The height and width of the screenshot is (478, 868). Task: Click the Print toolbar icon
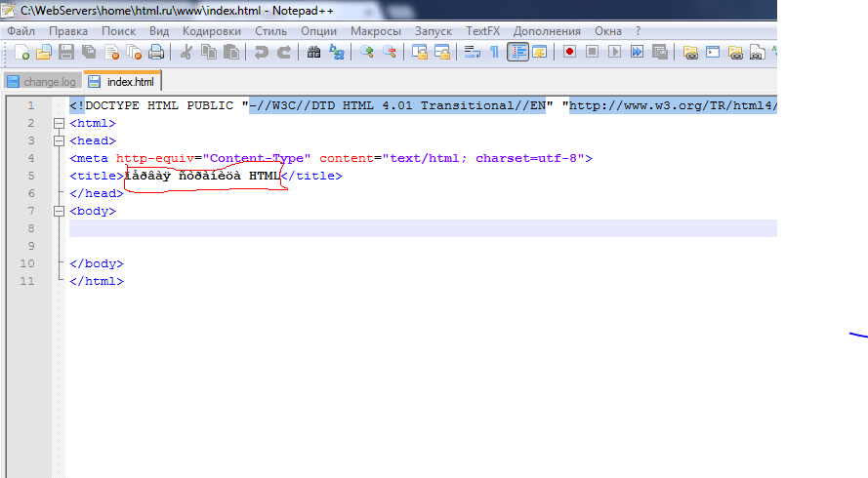click(156, 53)
